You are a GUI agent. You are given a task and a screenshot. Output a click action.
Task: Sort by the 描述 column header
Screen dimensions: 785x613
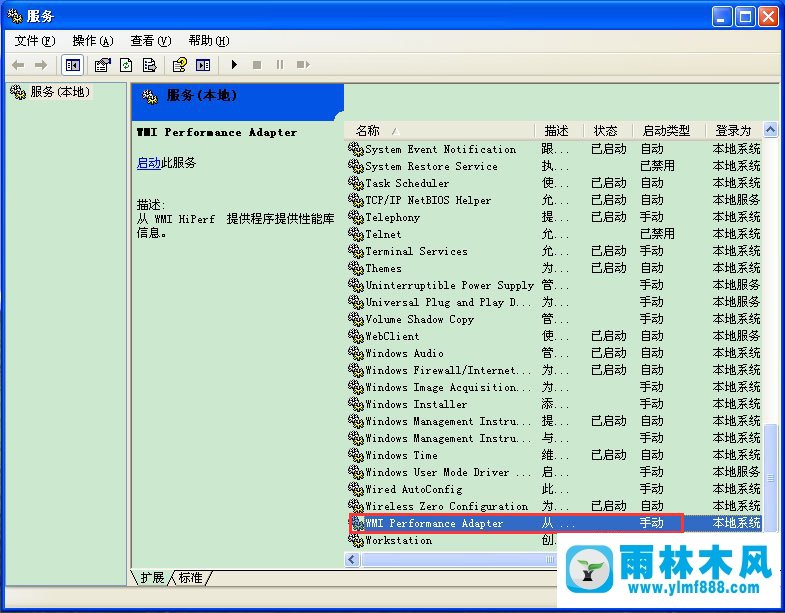559,131
